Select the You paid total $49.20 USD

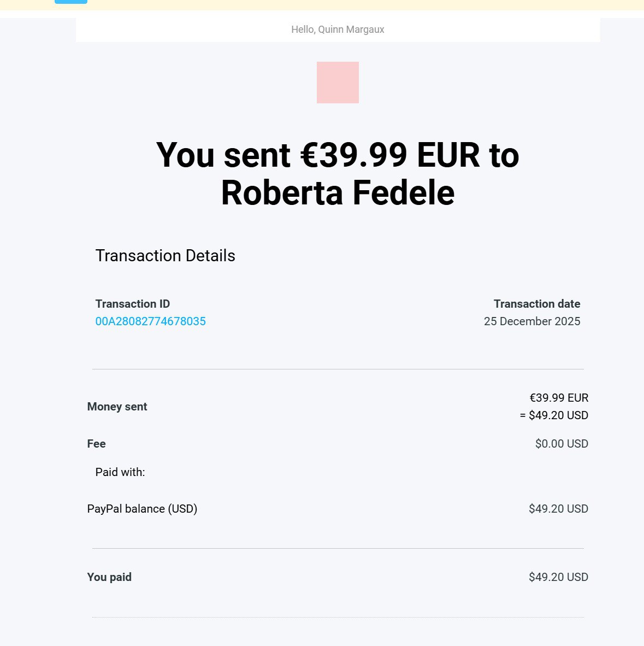558,577
